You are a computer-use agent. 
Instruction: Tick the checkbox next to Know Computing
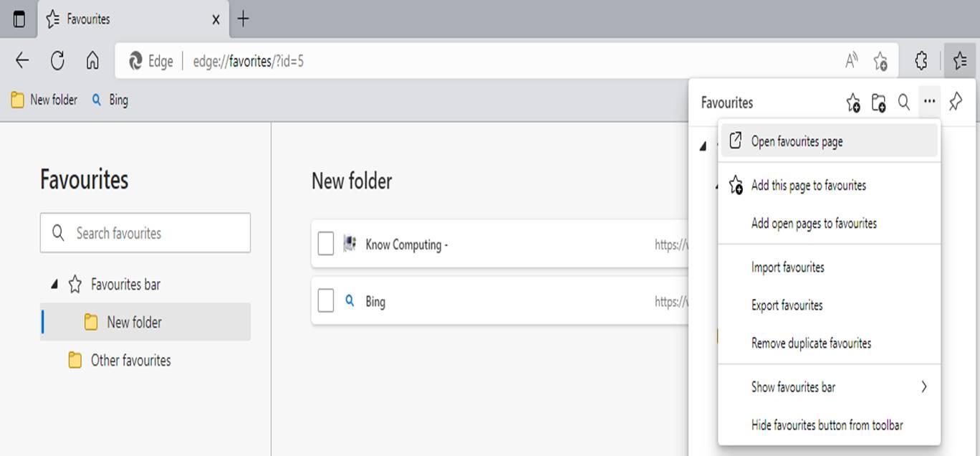326,244
